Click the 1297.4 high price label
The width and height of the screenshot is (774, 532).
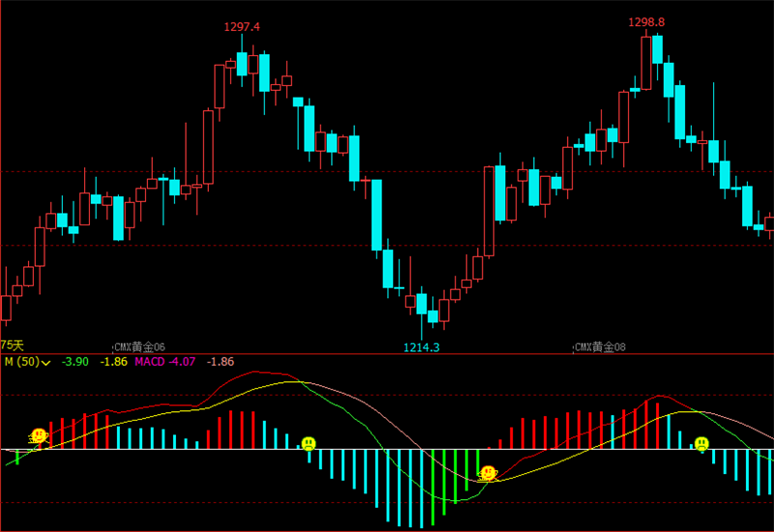(x=242, y=27)
